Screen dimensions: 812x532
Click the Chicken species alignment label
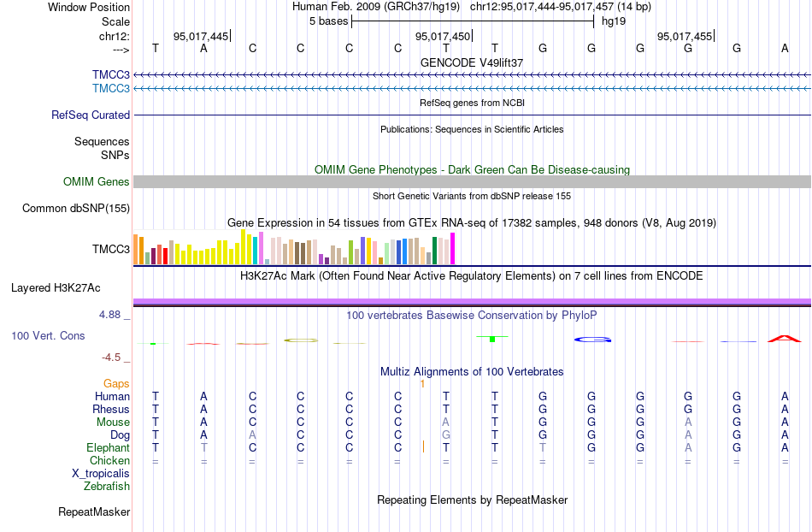[x=109, y=460]
